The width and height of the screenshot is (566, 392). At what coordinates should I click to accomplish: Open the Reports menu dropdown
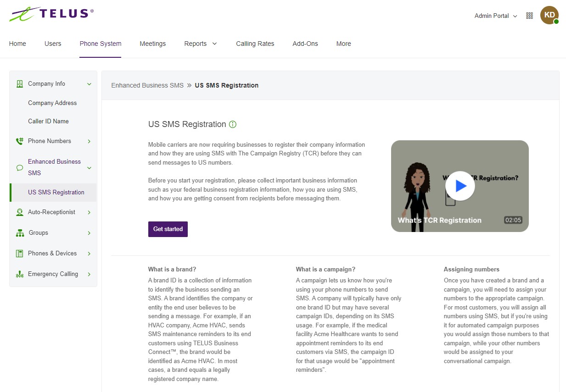coord(201,44)
